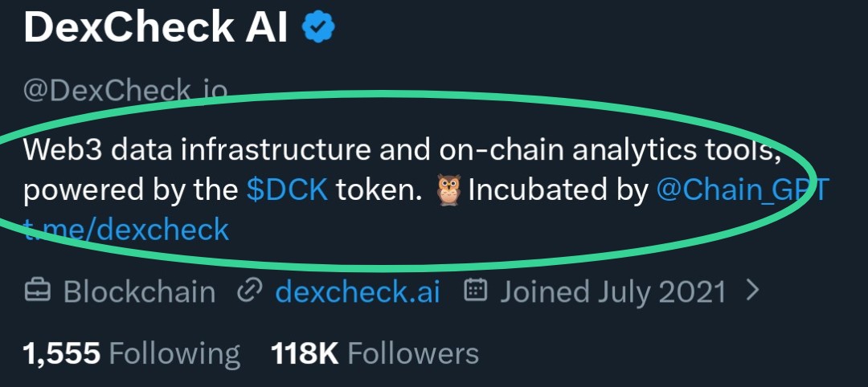The image size is (868, 387).
Task: Click the calendar icon beside Joined
Action: coord(477,291)
